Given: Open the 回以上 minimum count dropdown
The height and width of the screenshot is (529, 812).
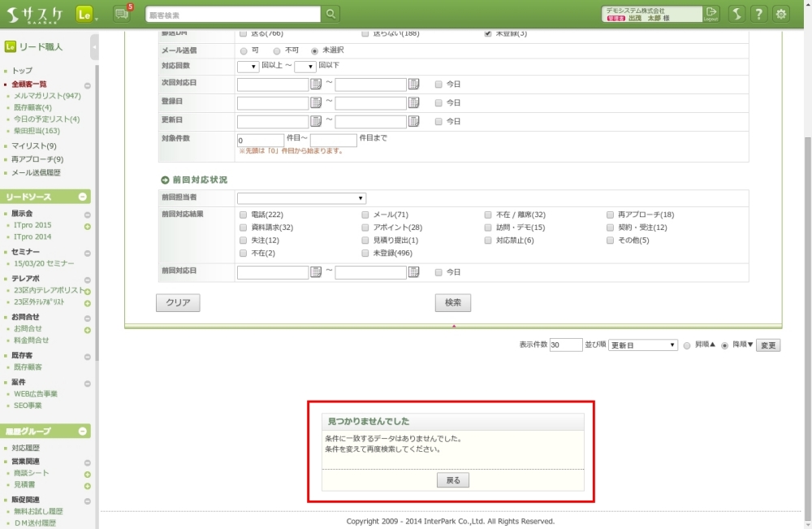Looking at the screenshot, I should [x=248, y=67].
